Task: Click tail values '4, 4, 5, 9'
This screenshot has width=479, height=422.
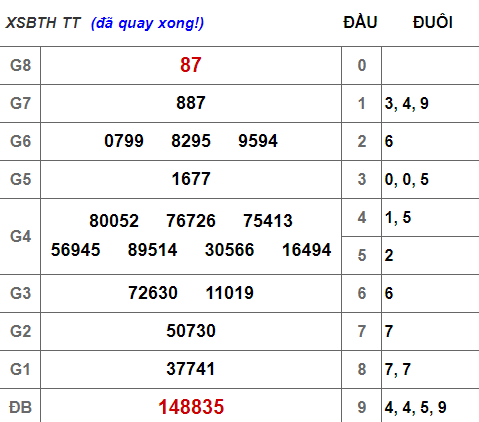Action: (415, 408)
